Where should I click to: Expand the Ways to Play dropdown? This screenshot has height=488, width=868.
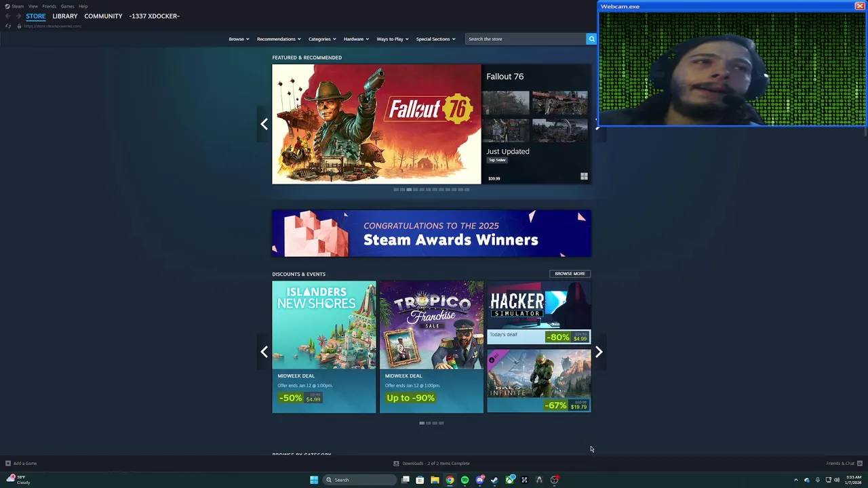[x=393, y=39]
